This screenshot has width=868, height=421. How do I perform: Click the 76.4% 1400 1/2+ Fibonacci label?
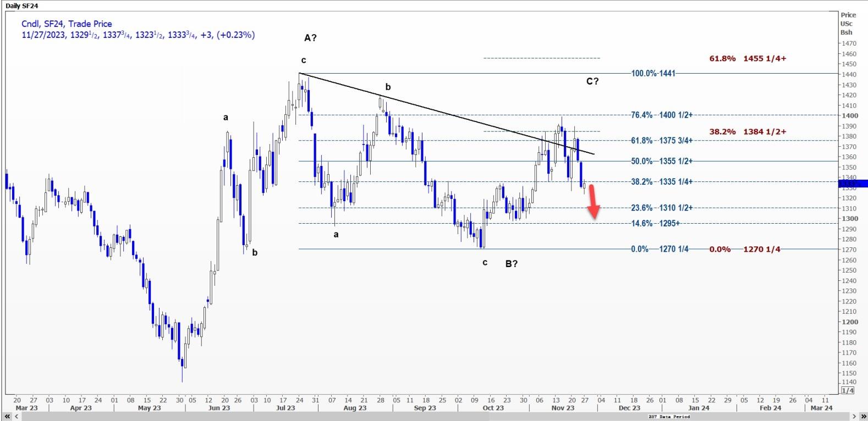[662, 115]
